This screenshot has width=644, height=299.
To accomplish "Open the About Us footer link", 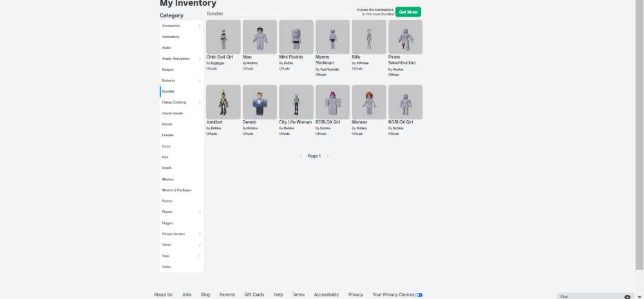I will 163,295.
